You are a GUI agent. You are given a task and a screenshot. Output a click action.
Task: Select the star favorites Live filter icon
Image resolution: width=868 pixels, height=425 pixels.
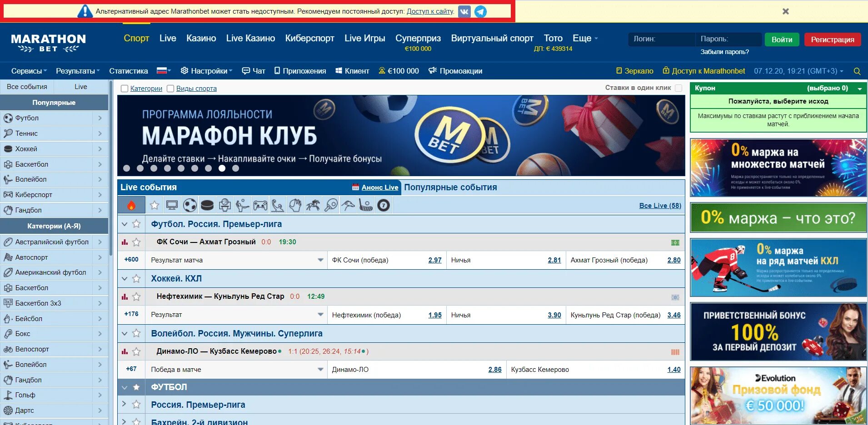[x=155, y=205]
